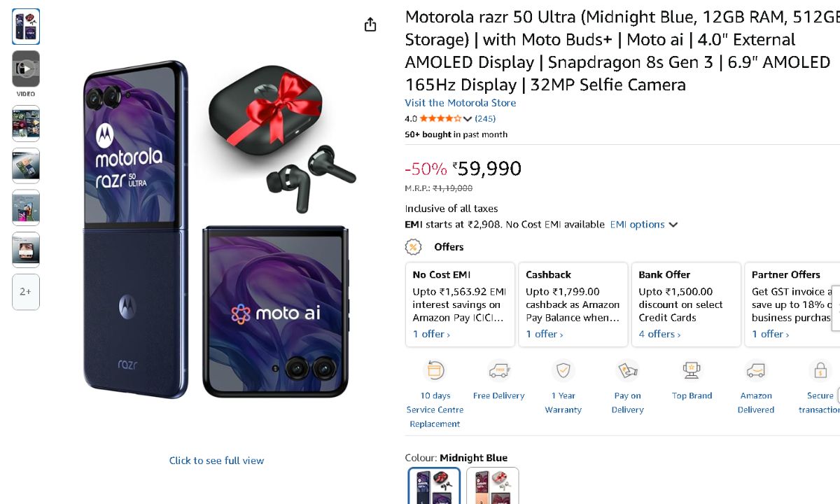Screen dimensions: 840x504
Task: Click the Amazon Delivered icon
Action: [756, 370]
